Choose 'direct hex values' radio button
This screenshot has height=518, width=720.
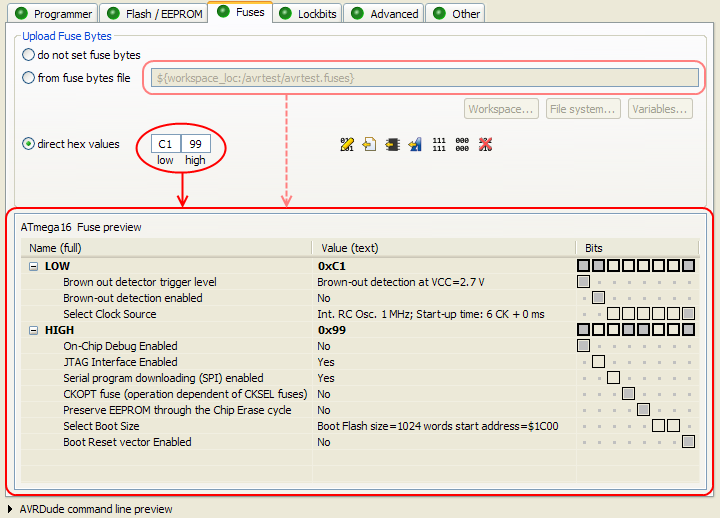(x=28, y=144)
